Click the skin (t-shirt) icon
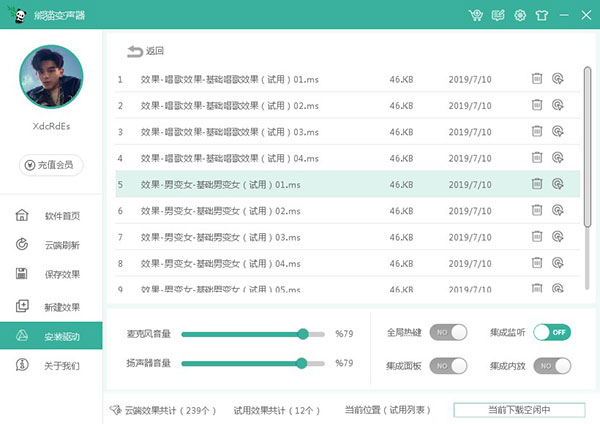 click(x=543, y=15)
